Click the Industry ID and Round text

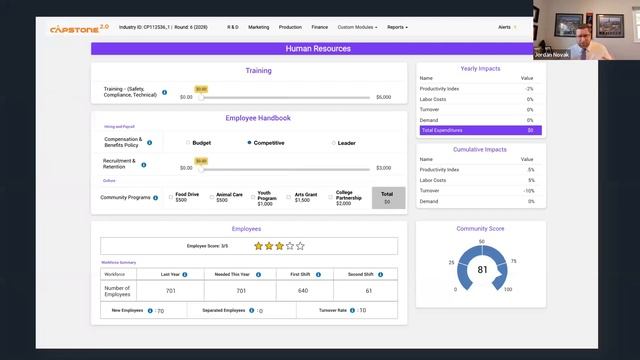(163, 27)
